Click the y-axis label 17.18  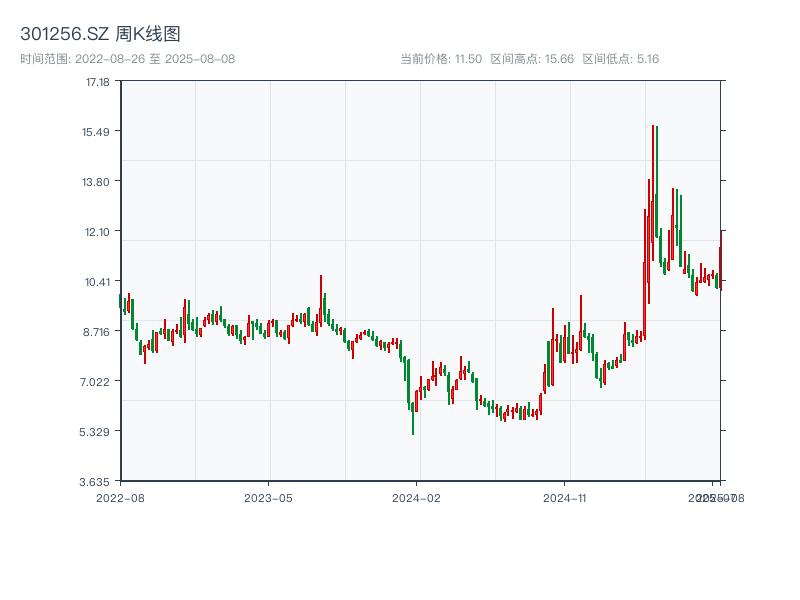(x=97, y=82)
